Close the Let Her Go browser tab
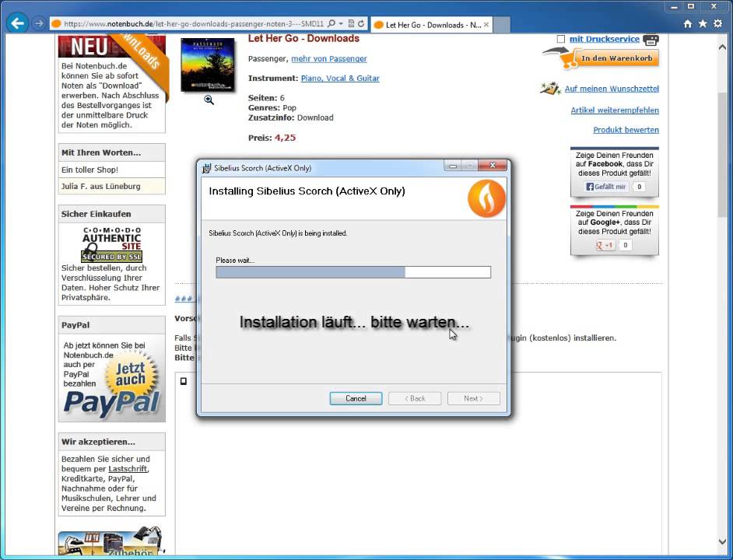The width and height of the screenshot is (733, 560). 486,25
